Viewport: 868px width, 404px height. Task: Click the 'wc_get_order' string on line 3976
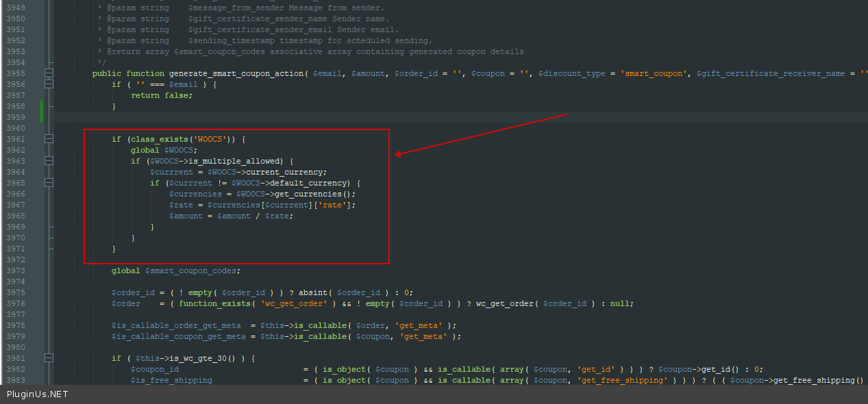293,303
